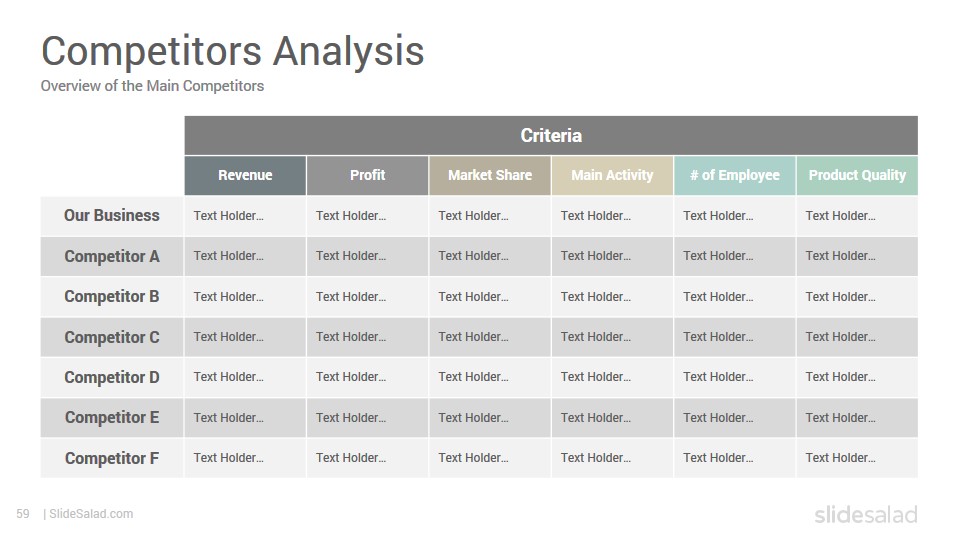Click the Competitor D row label

click(111, 377)
